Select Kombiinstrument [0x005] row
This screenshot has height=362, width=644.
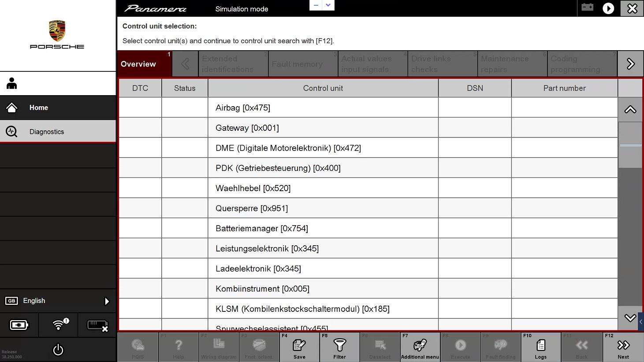tap(368, 288)
